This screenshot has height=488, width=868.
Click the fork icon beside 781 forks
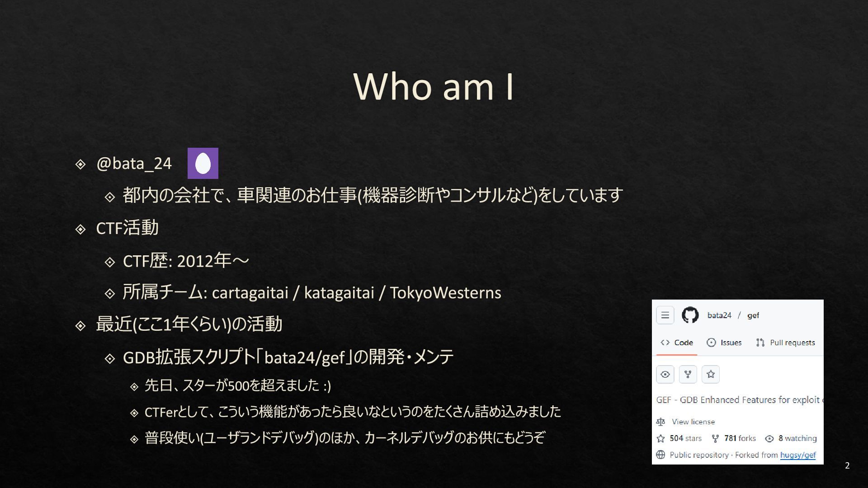[715, 438]
